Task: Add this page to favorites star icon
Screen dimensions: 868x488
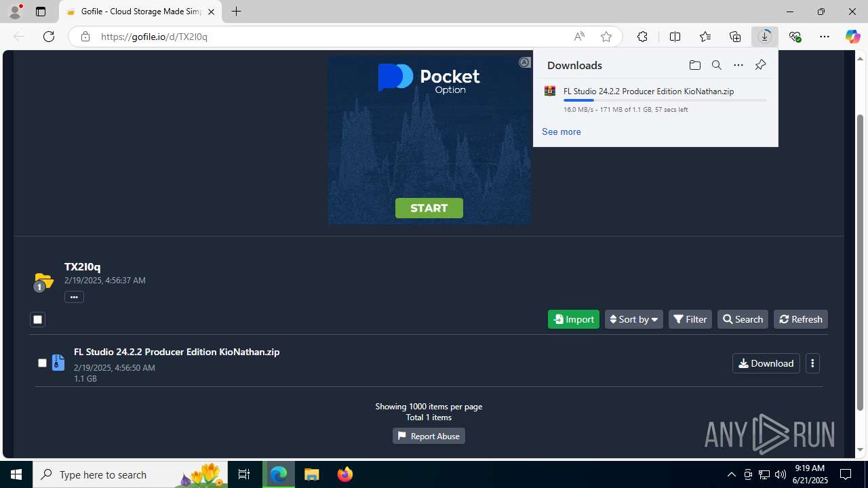Action: pyautogui.click(x=606, y=37)
